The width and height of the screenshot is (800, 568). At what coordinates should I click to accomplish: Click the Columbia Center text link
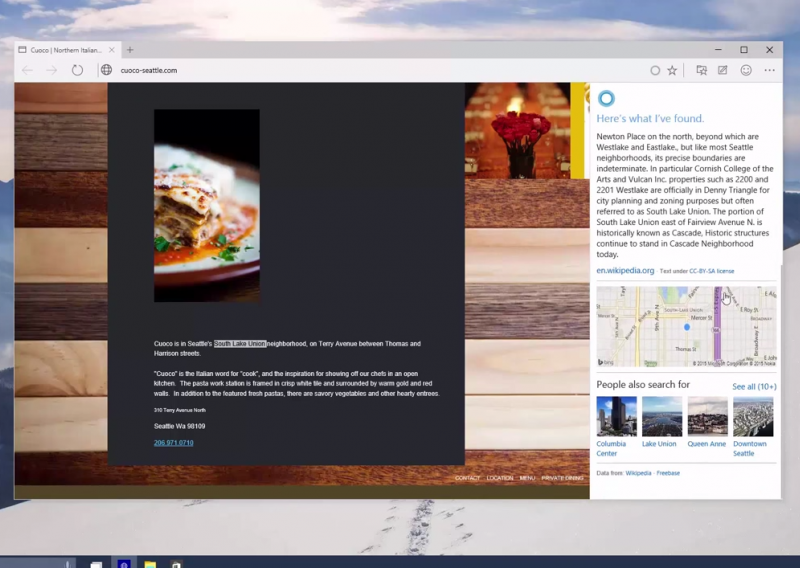[611, 448]
